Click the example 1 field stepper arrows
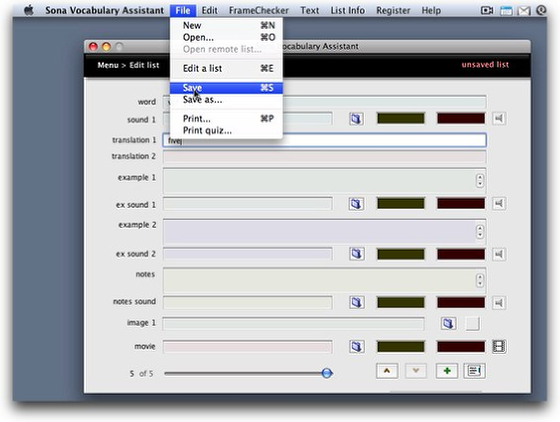Image resolution: width=560 pixels, height=422 pixels. click(480, 180)
